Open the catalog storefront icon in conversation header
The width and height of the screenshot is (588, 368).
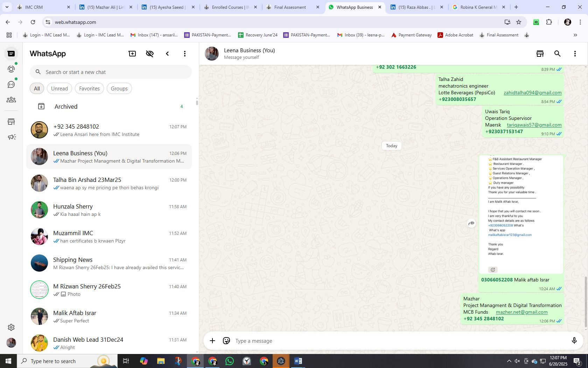click(x=540, y=54)
